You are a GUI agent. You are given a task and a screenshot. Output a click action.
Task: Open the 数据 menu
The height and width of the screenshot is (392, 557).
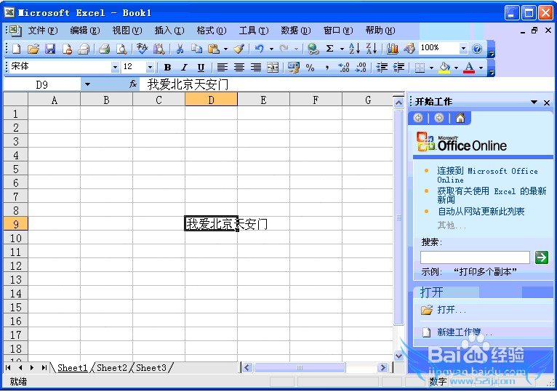point(295,31)
